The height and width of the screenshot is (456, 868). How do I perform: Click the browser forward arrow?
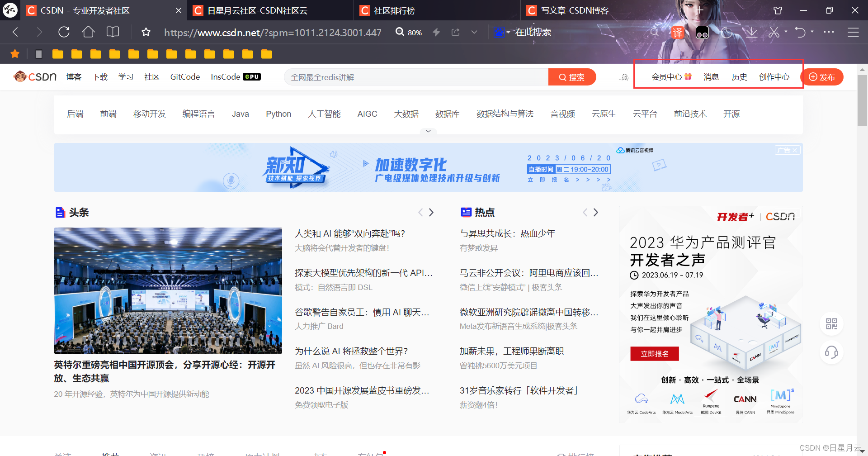click(39, 32)
